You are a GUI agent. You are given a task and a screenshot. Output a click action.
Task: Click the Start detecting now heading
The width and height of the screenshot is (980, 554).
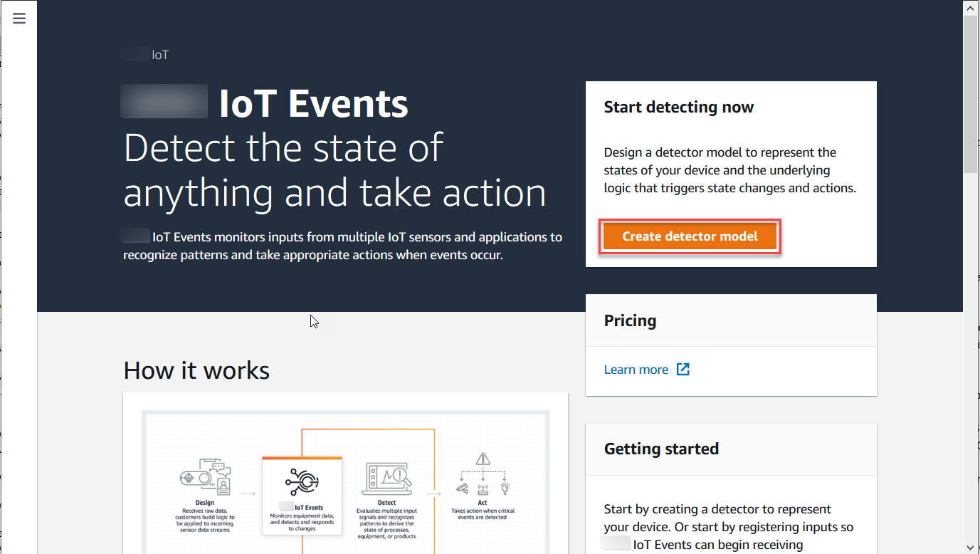pos(678,108)
